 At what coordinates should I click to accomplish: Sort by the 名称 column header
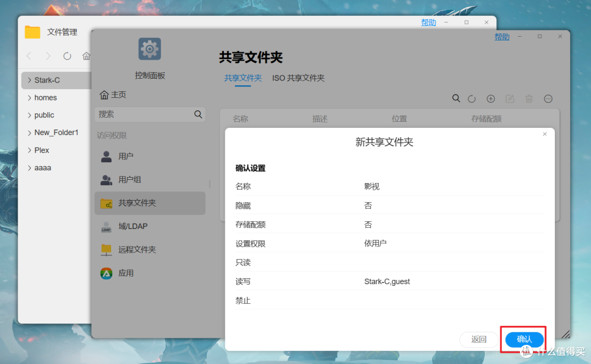[240, 119]
